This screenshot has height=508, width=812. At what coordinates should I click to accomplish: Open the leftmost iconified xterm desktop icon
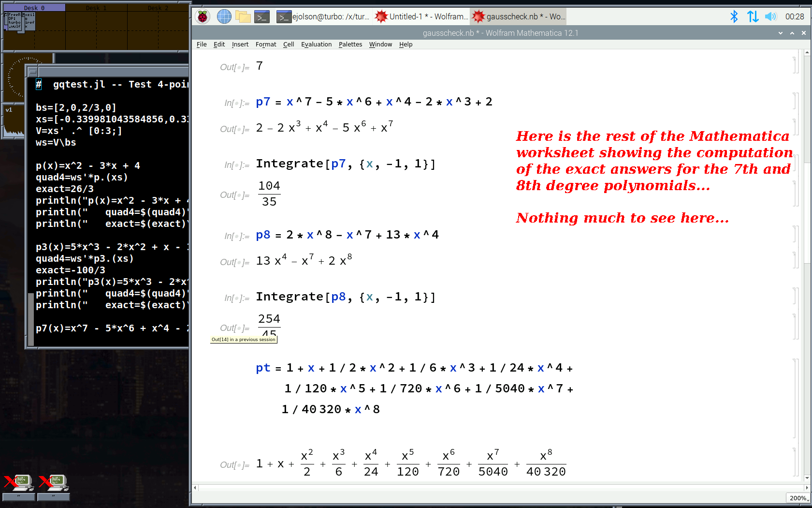pos(18,484)
